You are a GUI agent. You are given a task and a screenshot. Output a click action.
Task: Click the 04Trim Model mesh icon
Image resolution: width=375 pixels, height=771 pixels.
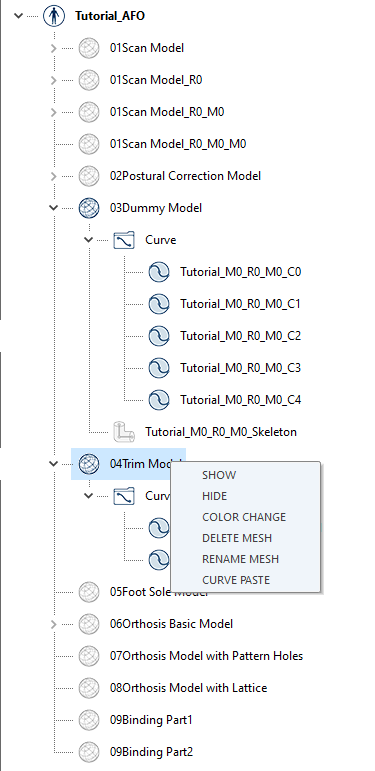point(89,464)
